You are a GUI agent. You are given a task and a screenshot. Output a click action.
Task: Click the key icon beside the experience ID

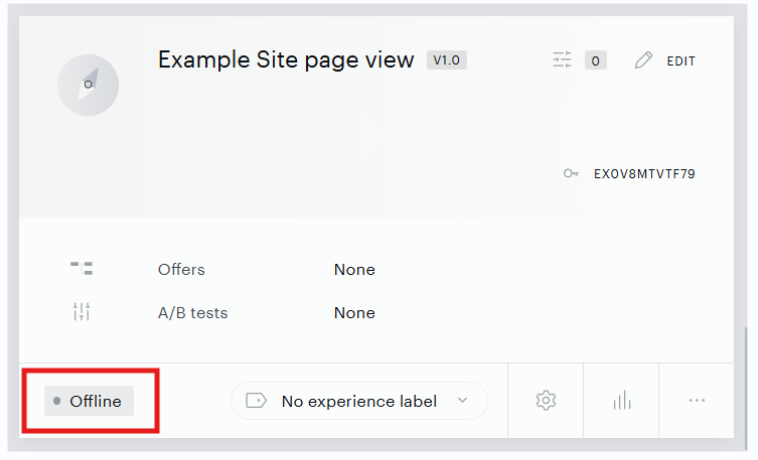click(571, 173)
